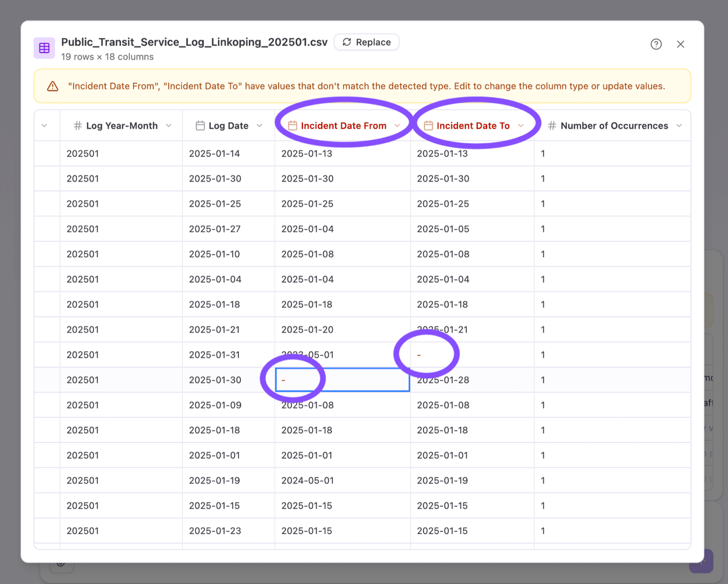Open Incident Date To column dropdown
The height and width of the screenshot is (584, 728).
[521, 126]
